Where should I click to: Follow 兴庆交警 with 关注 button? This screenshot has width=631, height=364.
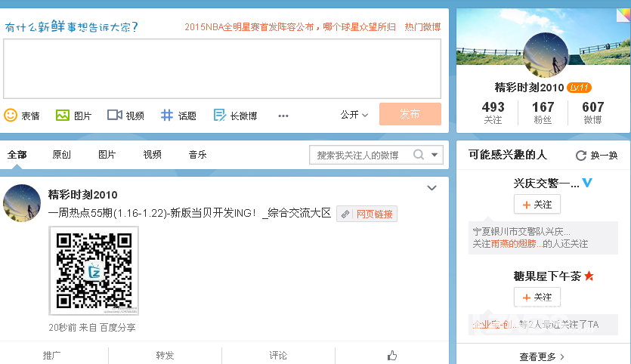(537, 205)
